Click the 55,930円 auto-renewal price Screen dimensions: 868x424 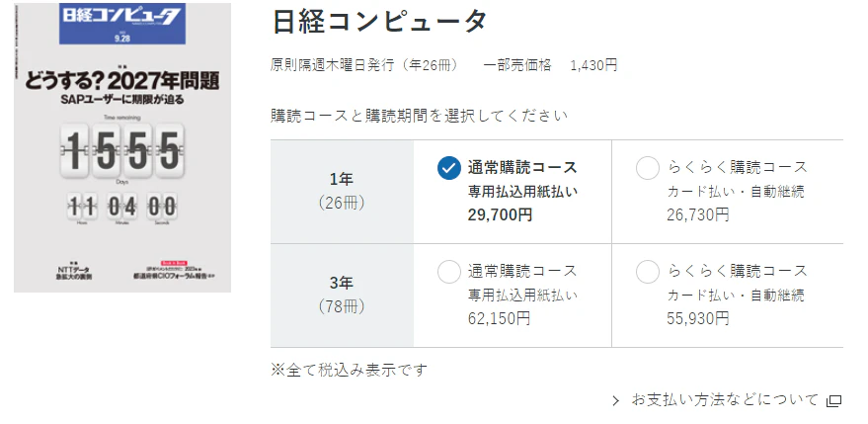[x=697, y=318]
